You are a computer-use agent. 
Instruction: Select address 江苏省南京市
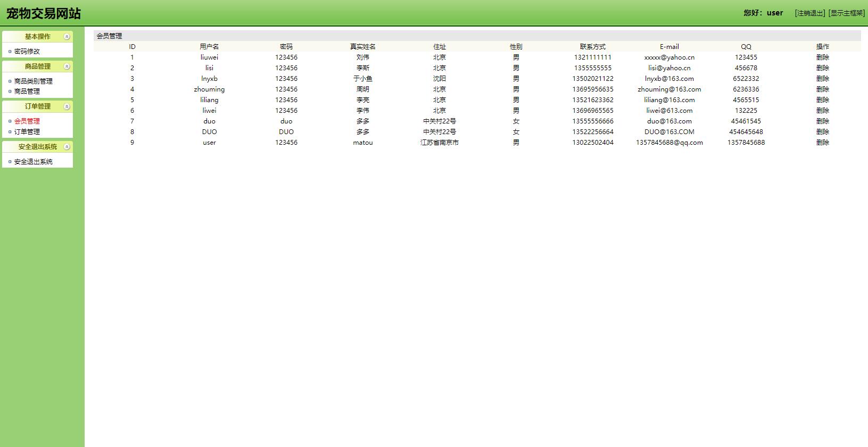[x=440, y=143]
